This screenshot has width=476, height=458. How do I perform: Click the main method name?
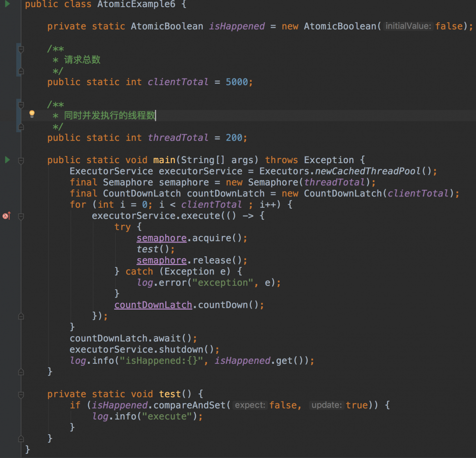(x=164, y=160)
